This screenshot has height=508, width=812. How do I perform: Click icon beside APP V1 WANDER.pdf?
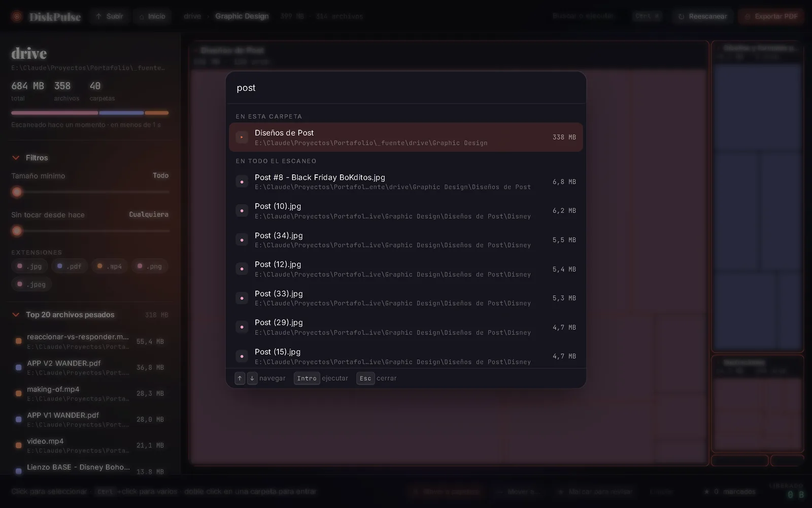point(19,420)
